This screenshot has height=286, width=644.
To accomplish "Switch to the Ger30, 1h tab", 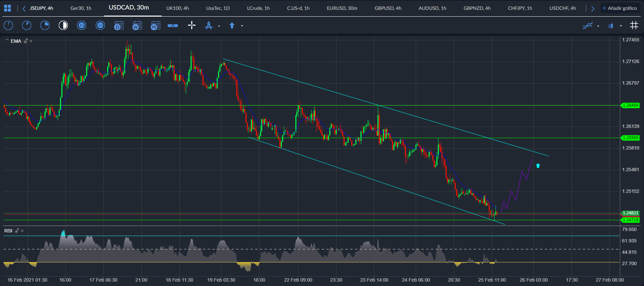I will (81, 8).
